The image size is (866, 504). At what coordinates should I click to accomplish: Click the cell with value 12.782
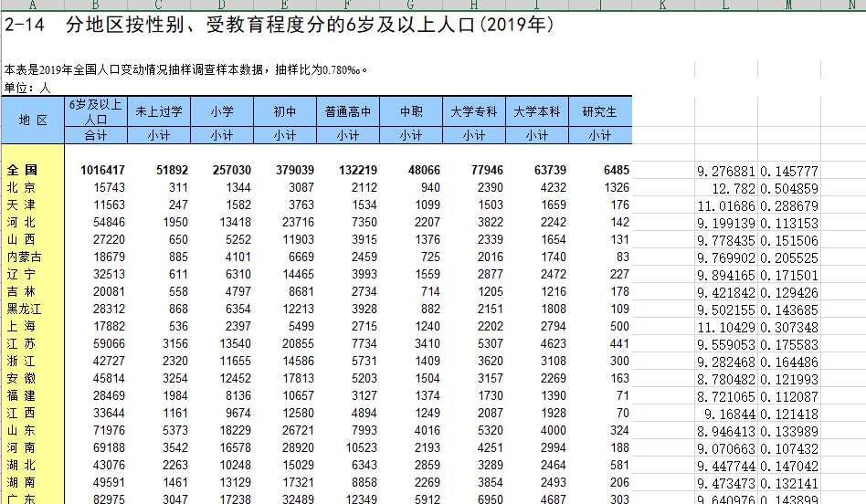(734, 189)
